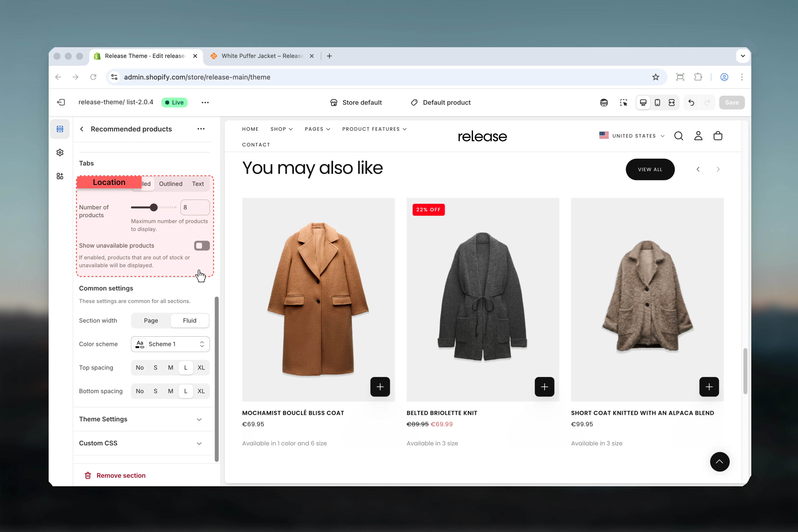This screenshot has width=798, height=532.
Task: Choose Text tab style
Action: click(x=198, y=184)
